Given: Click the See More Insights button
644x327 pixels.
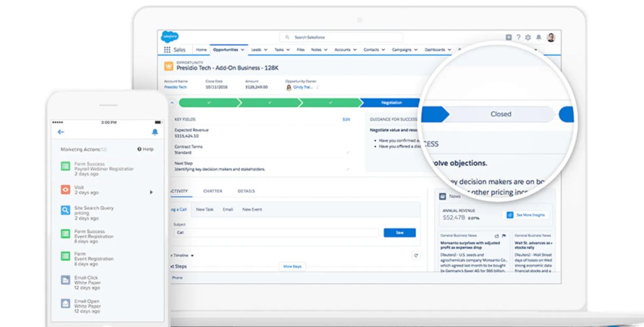Looking at the screenshot, I should pyautogui.click(x=526, y=215).
